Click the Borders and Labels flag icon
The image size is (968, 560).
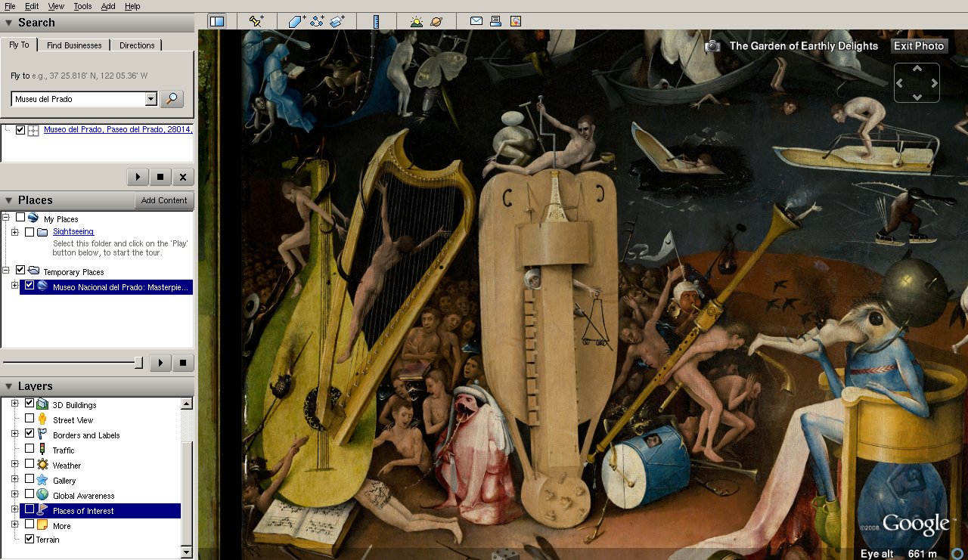[x=42, y=435]
